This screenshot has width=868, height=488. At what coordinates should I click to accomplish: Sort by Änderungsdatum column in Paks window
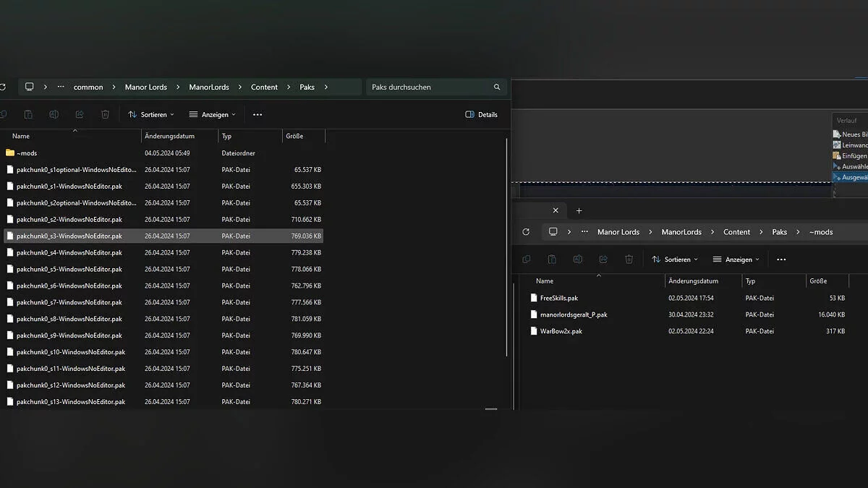click(x=168, y=136)
